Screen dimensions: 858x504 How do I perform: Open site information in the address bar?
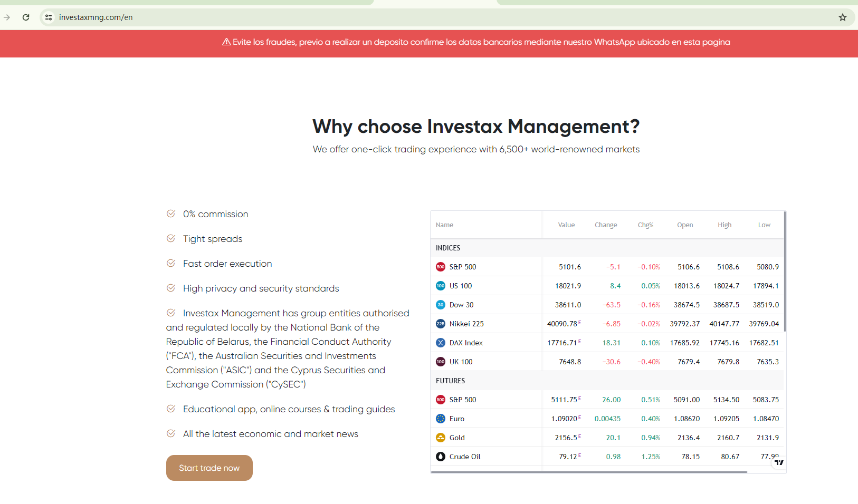(48, 17)
